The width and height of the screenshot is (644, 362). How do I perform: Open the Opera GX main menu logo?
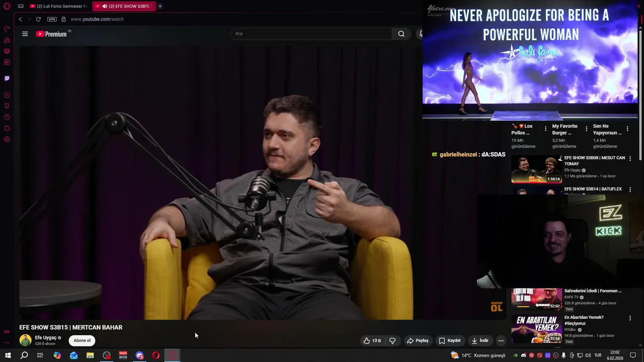(x=7, y=6)
